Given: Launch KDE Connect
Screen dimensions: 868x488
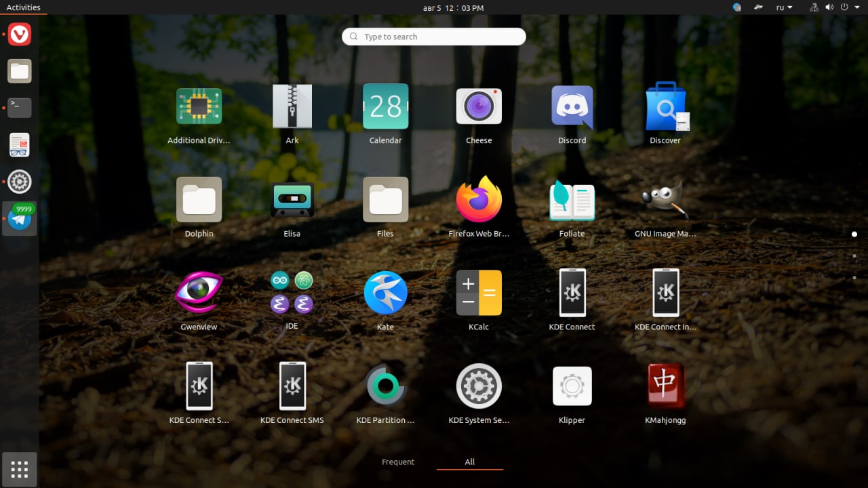Looking at the screenshot, I should 572,300.
